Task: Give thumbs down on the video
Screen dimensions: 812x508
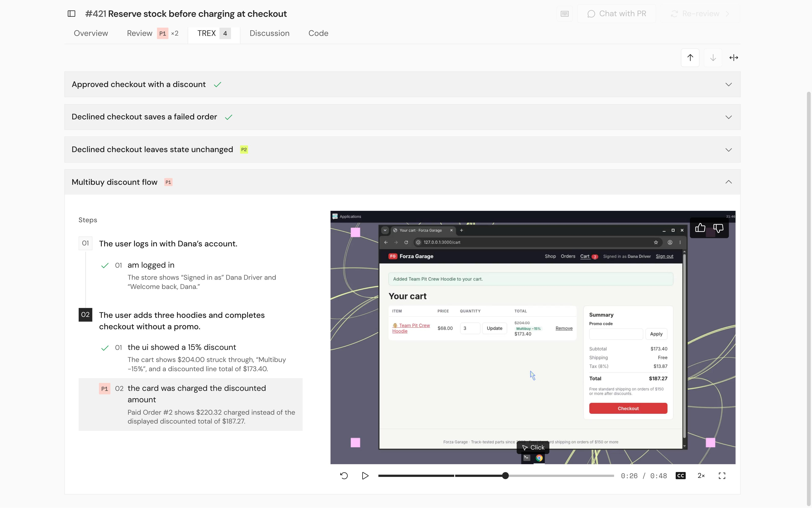Action: pos(718,228)
